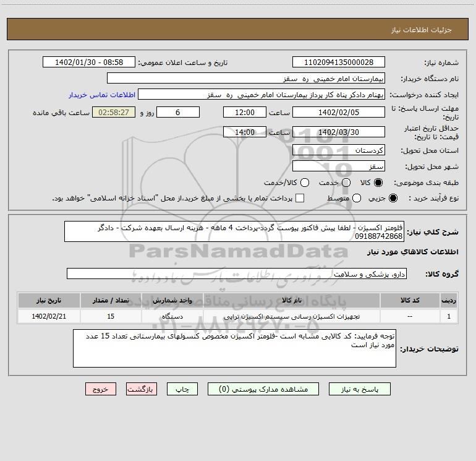Click the delivery city field سقز
Image resolution: width=476 pixels, height=461 pixels.
coord(339,166)
